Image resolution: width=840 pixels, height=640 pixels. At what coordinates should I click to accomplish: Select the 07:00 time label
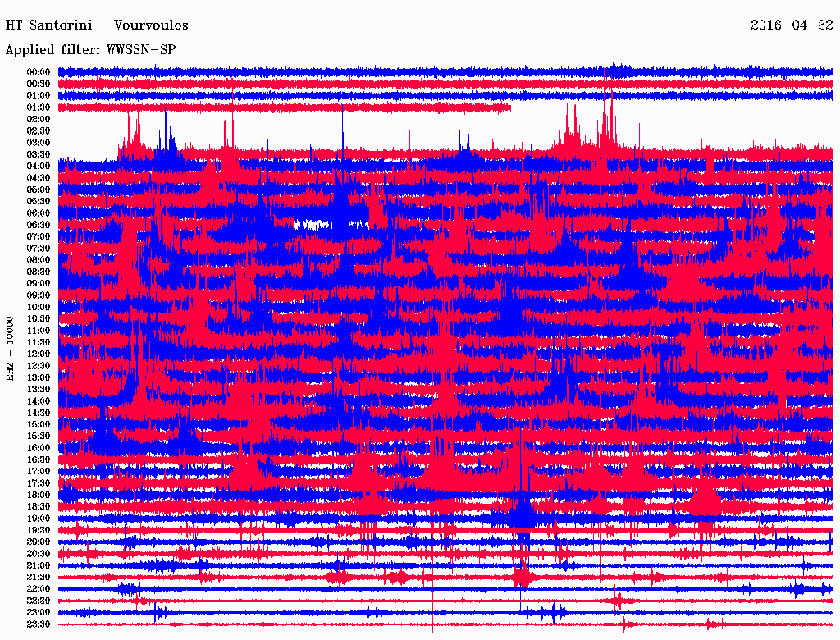(39, 237)
